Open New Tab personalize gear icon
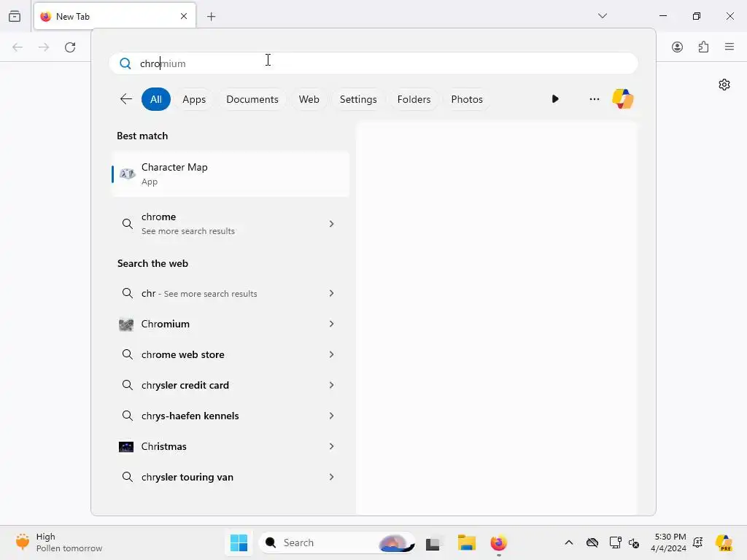Viewport: 747px width, 560px height. coord(724,85)
